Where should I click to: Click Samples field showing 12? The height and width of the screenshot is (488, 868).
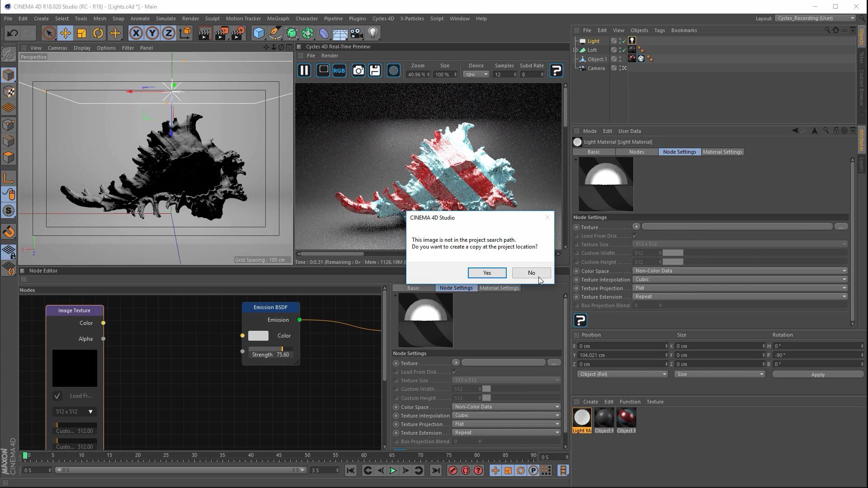point(505,75)
